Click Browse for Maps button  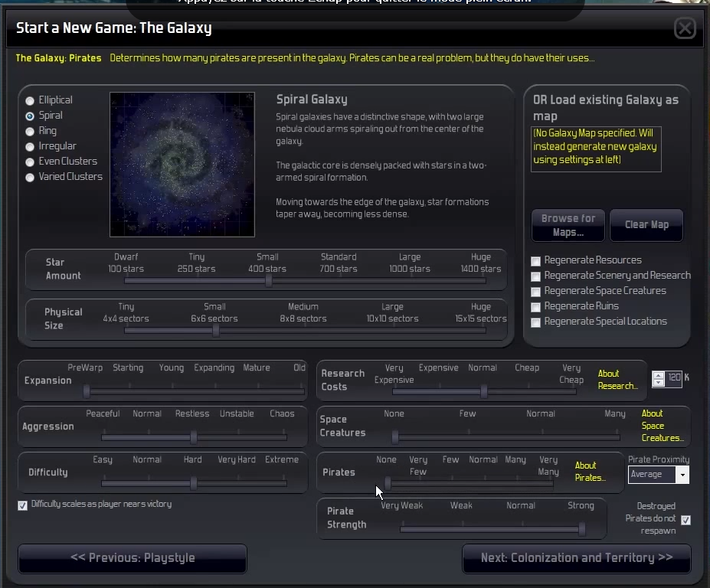pos(568,225)
